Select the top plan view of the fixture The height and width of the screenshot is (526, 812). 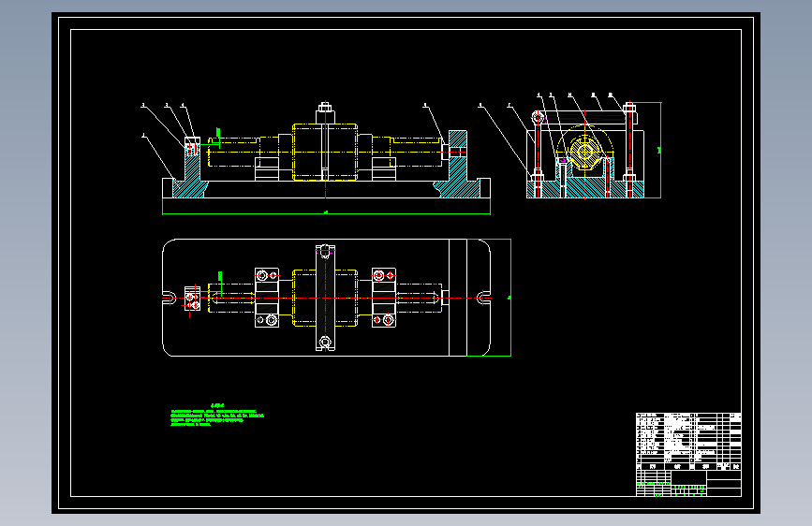326,298
